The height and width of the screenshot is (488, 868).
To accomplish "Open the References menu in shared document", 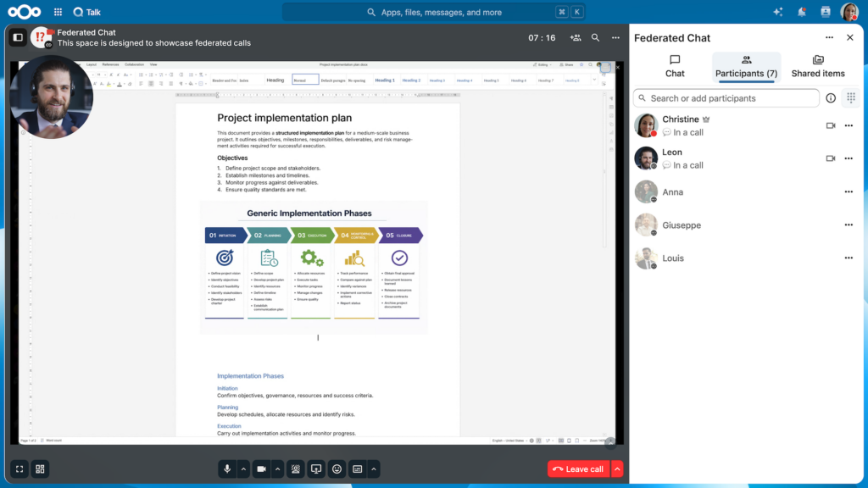I will click(111, 64).
